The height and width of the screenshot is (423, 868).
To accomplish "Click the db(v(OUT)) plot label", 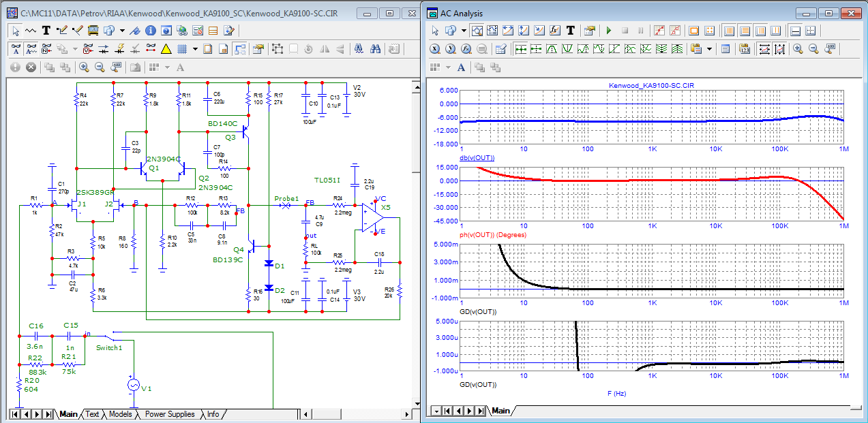I will (x=477, y=158).
